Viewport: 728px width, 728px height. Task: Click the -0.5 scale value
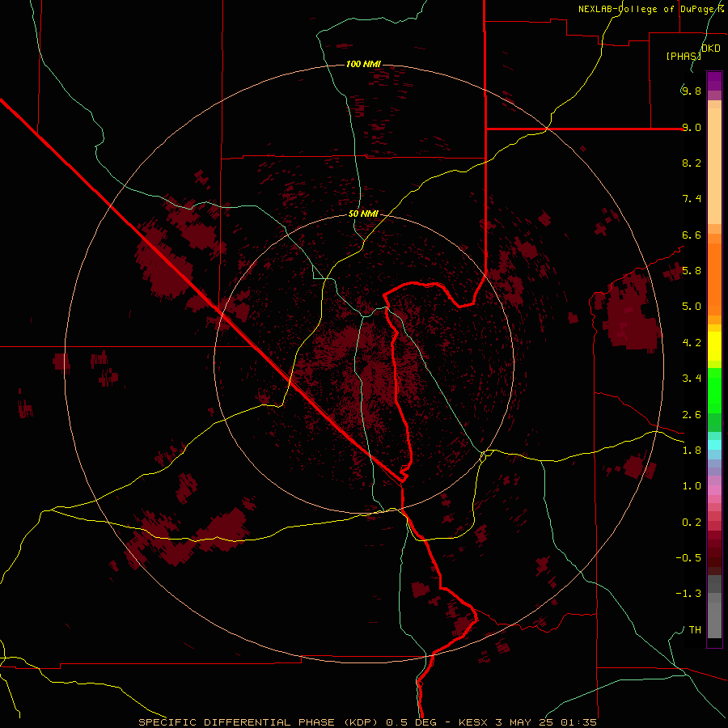click(688, 558)
